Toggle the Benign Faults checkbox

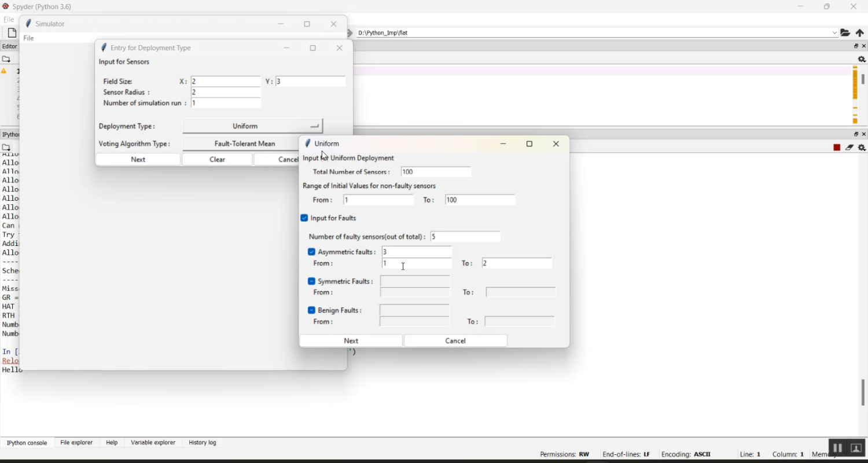tap(311, 310)
